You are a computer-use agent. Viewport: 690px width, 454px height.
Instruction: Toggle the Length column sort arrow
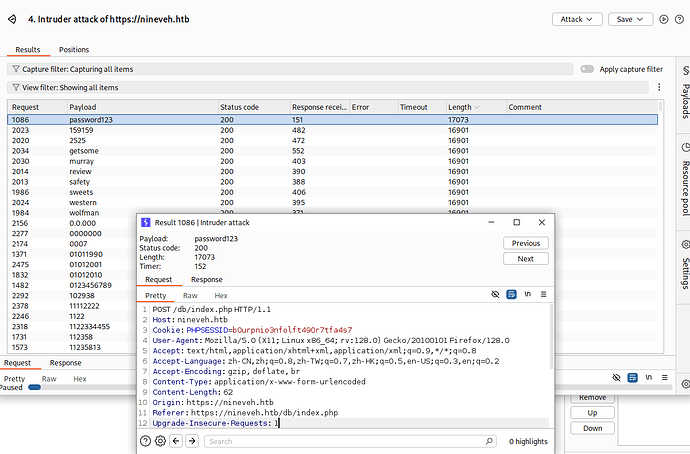tap(477, 107)
